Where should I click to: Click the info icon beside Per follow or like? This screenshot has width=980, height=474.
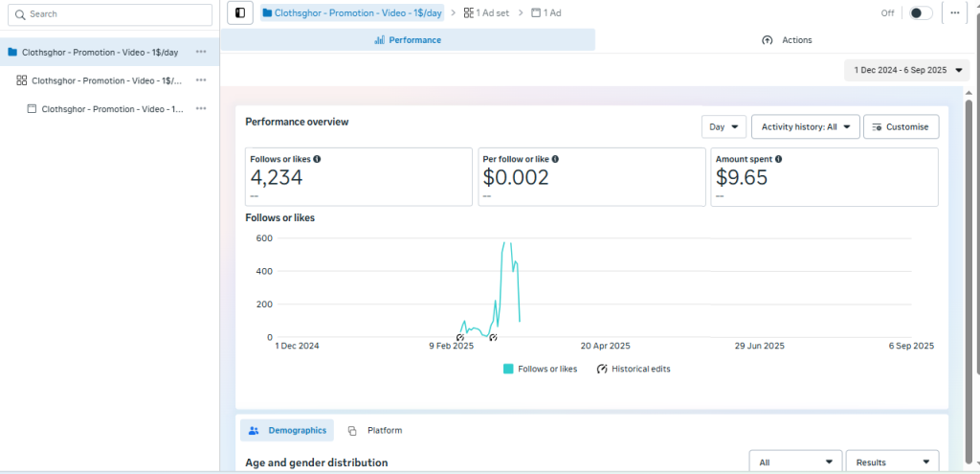point(555,159)
